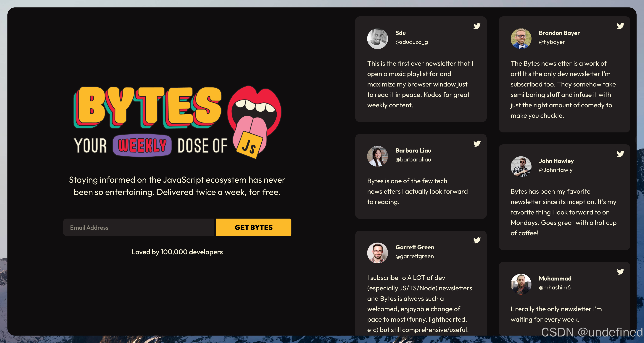Click Twitter bird icon on Sdu's testimonial
This screenshot has width=644, height=343.
tap(477, 26)
